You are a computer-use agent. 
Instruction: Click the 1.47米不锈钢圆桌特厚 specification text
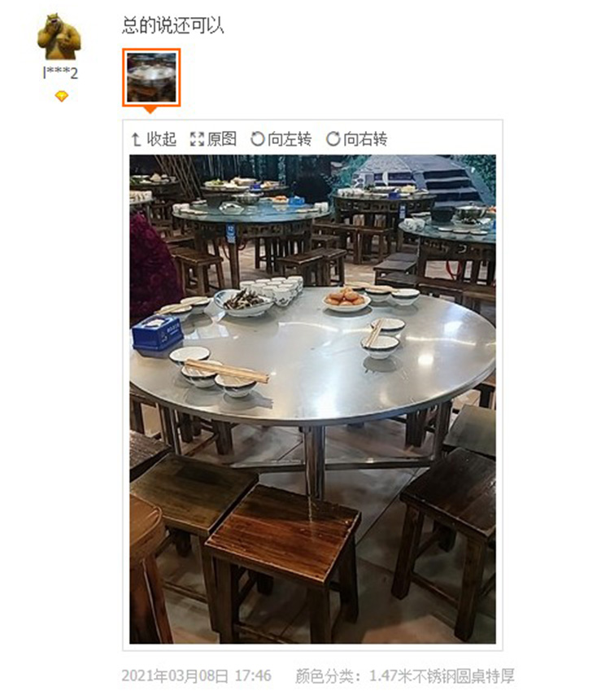pyautogui.click(x=442, y=676)
